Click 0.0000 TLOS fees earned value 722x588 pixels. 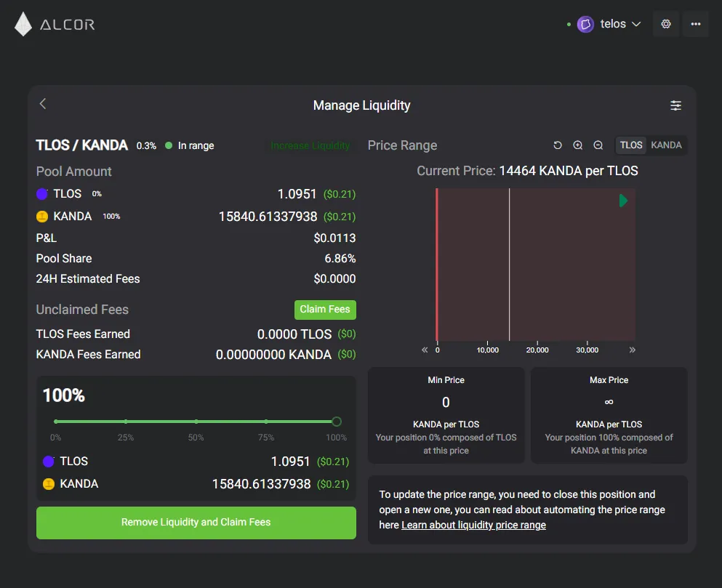[x=294, y=334]
